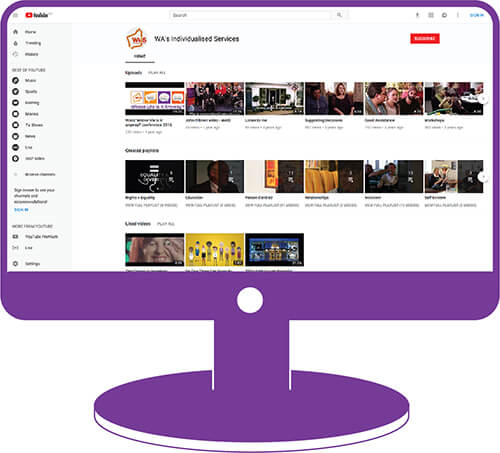Click the YouTube Premium icon
Screen dimensions: 500x453
coord(15,237)
